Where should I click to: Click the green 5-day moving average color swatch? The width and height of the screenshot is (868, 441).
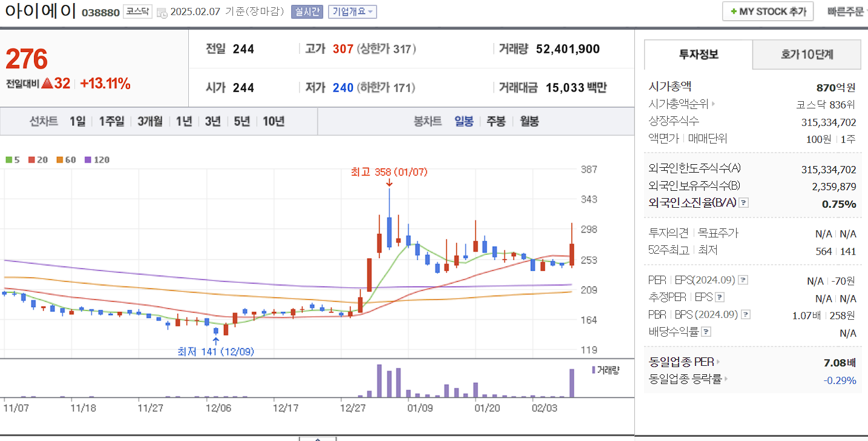pyautogui.click(x=7, y=159)
